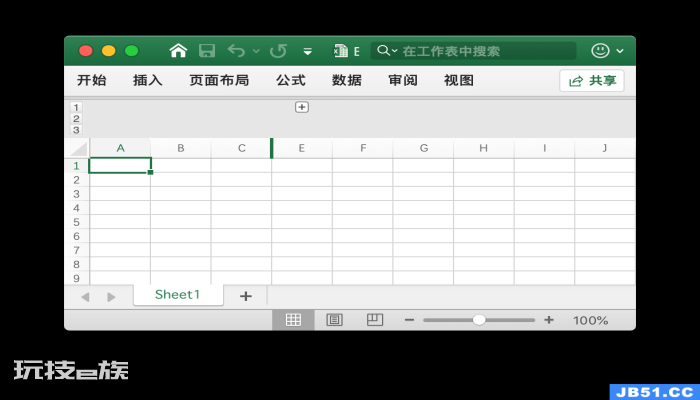Image resolution: width=700 pixels, height=400 pixels.
Task: Click the Excel workbook file icon
Action: click(341, 50)
